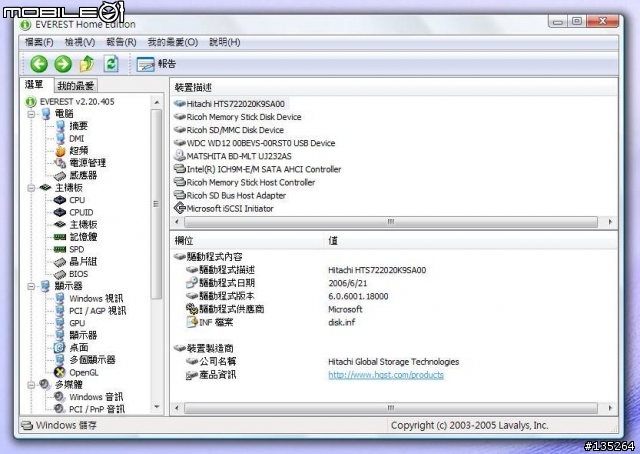Open the 我的最愛(O) menu
The width and height of the screenshot is (640, 454).
[x=173, y=42]
